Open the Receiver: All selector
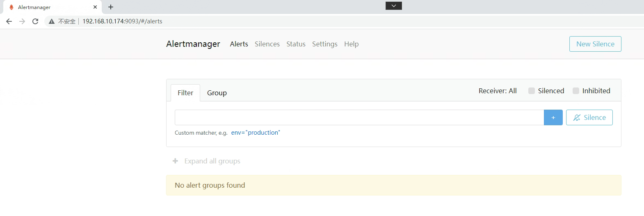Viewport: 644px width, 216px height. [x=498, y=91]
